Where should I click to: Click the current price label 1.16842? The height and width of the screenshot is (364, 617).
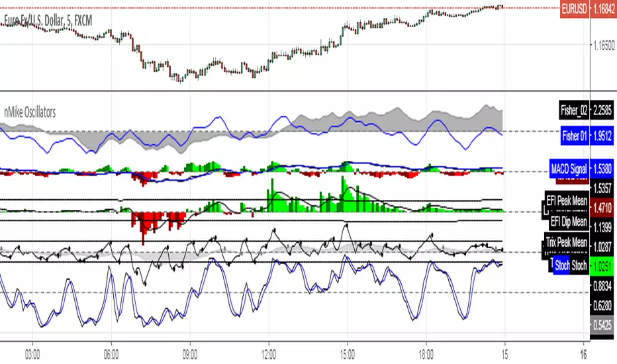pos(603,9)
